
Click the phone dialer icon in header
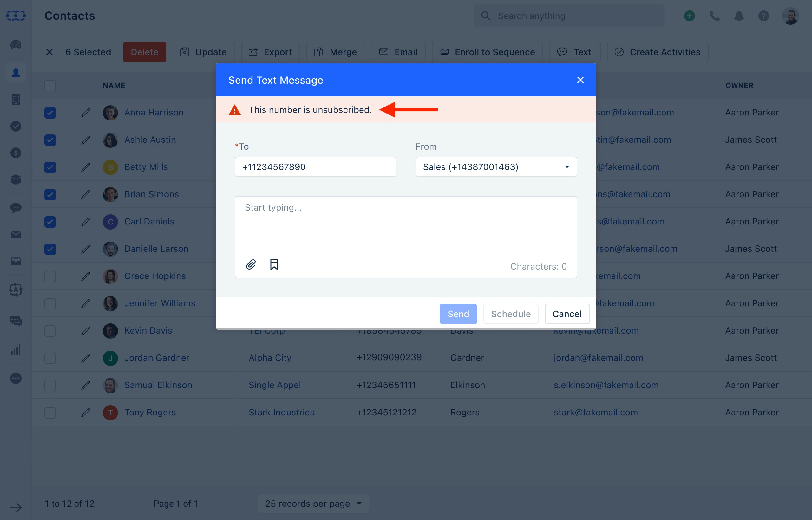(x=714, y=16)
